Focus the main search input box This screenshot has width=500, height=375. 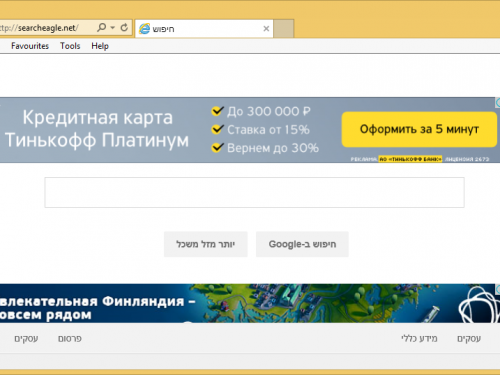[254, 193]
